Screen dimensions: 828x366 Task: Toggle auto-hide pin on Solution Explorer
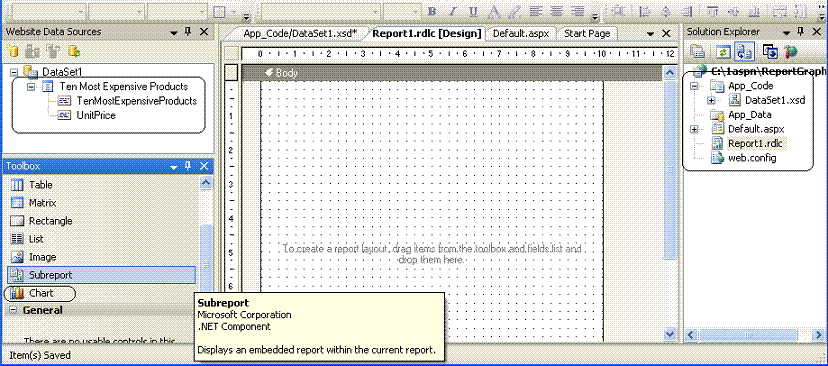tap(801, 32)
